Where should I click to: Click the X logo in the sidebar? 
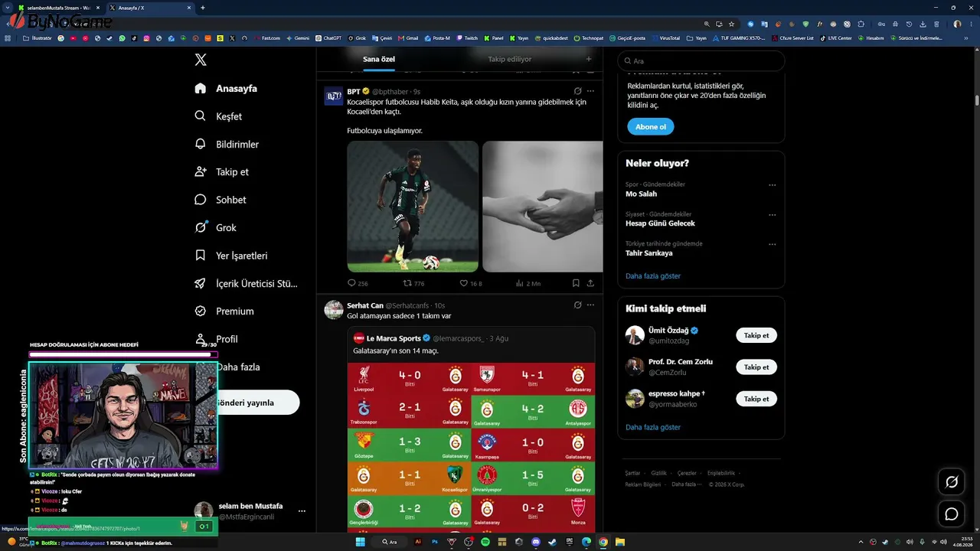pyautogui.click(x=201, y=60)
